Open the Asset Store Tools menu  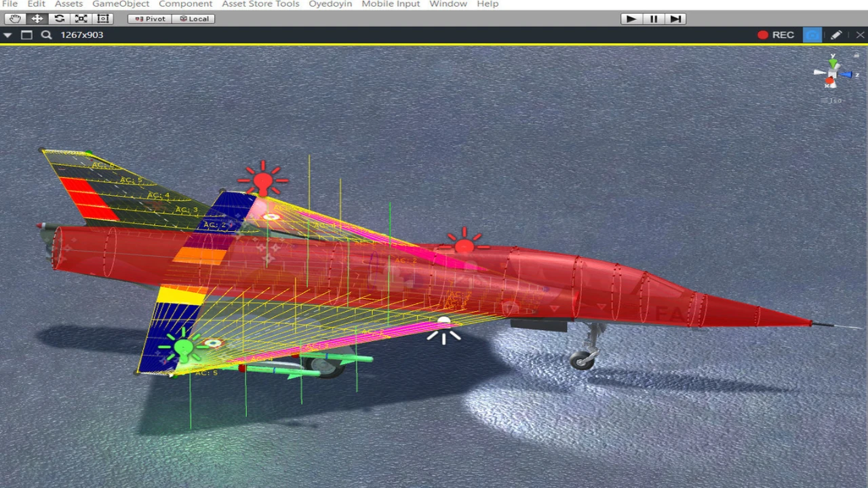coord(260,4)
